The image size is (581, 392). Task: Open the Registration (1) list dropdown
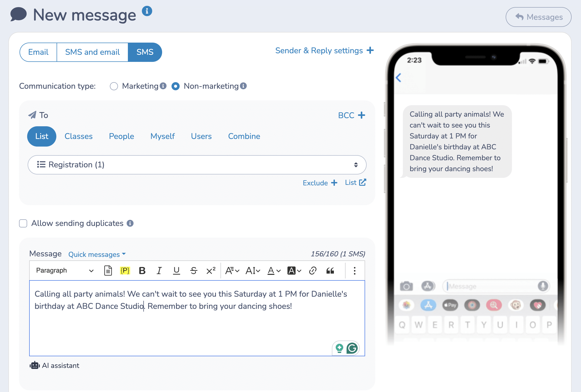click(x=197, y=165)
